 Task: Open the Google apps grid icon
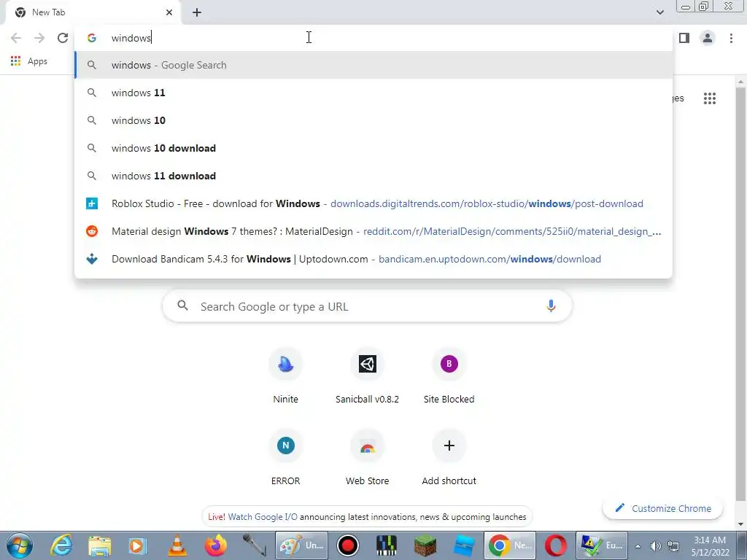coord(709,98)
